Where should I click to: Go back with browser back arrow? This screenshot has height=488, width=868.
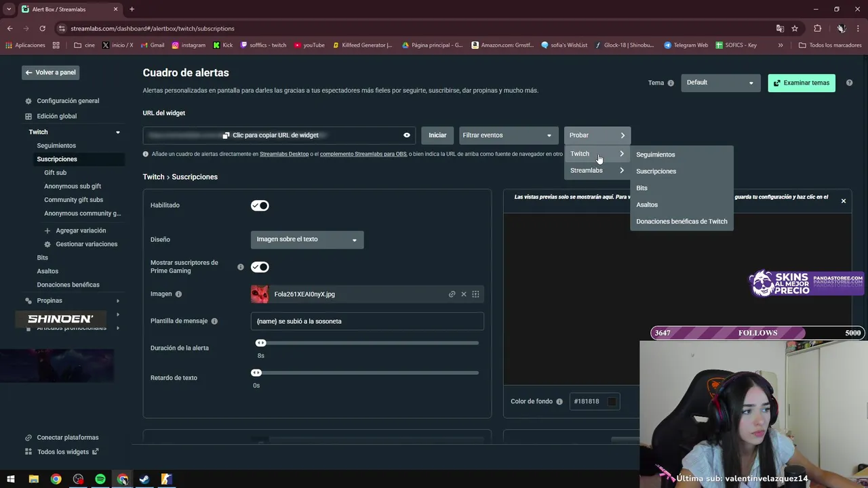9,28
